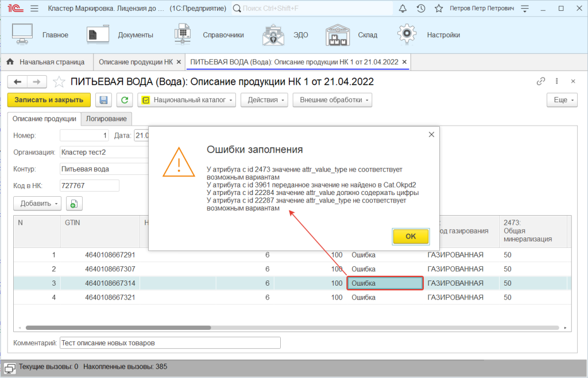Click value 50 in row 4

533,298
